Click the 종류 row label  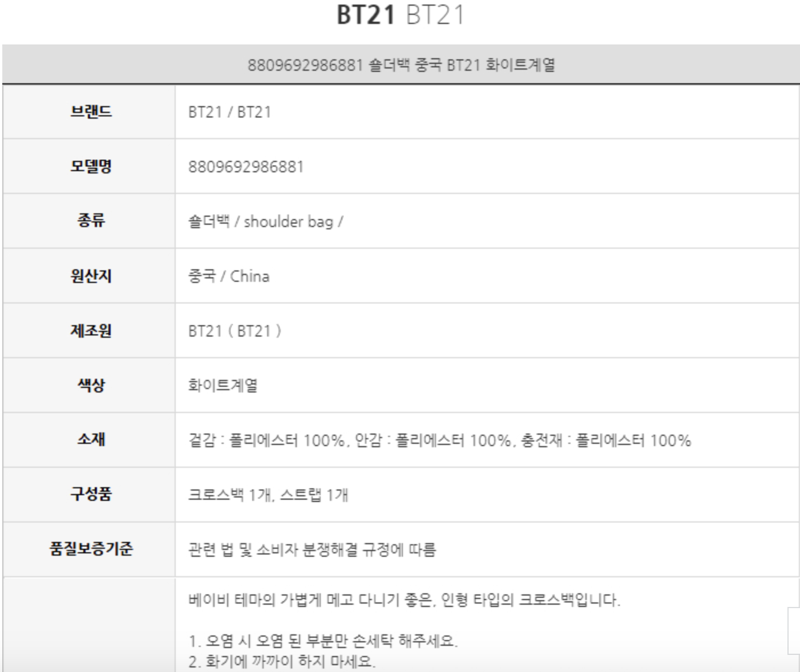coord(91,221)
